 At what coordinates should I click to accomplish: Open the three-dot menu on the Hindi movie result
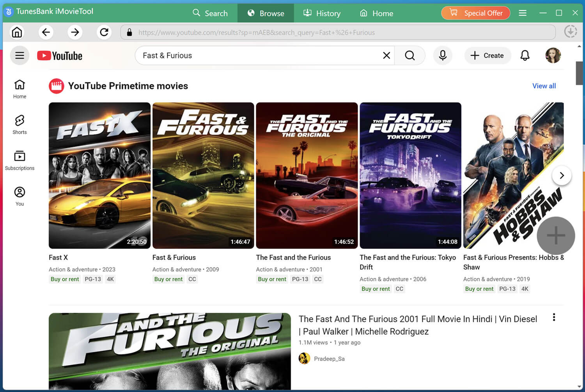tap(554, 317)
